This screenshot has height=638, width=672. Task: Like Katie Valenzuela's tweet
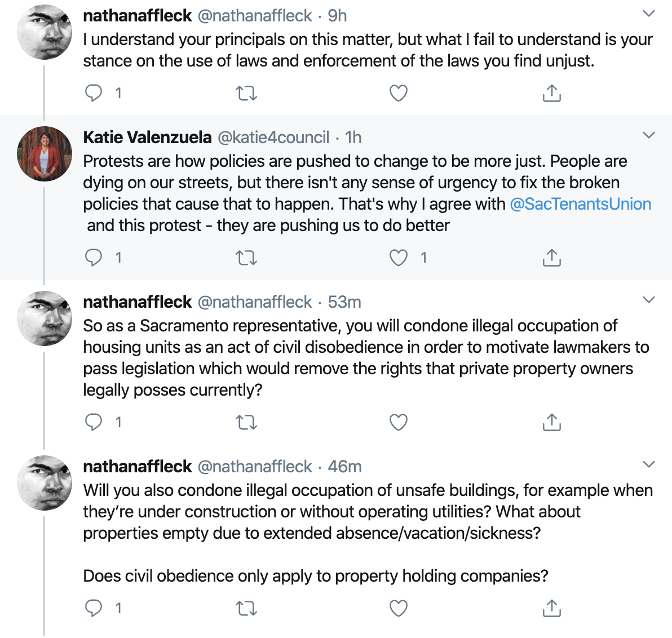click(399, 258)
